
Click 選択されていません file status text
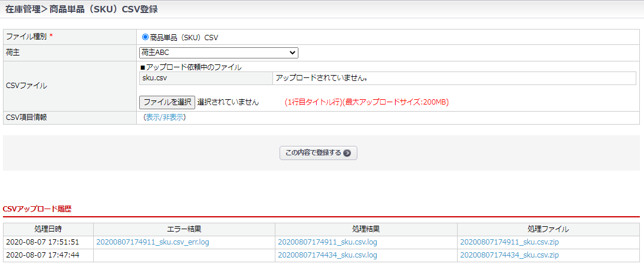point(228,102)
